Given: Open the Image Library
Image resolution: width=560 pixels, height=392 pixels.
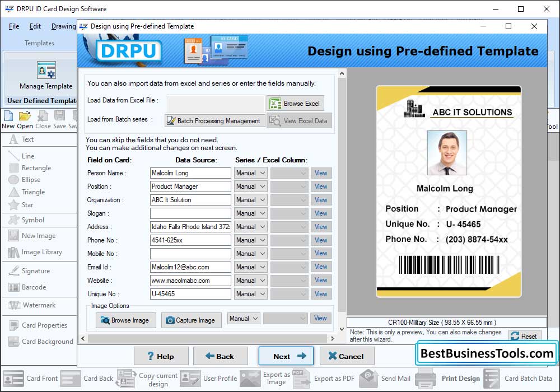Looking at the screenshot, I should point(35,252).
